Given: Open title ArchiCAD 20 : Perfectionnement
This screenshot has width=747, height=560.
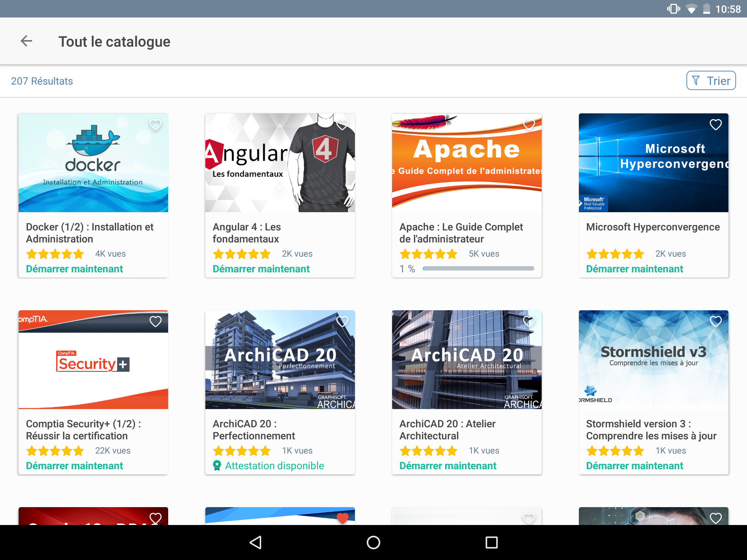Looking at the screenshot, I should point(254,430).
